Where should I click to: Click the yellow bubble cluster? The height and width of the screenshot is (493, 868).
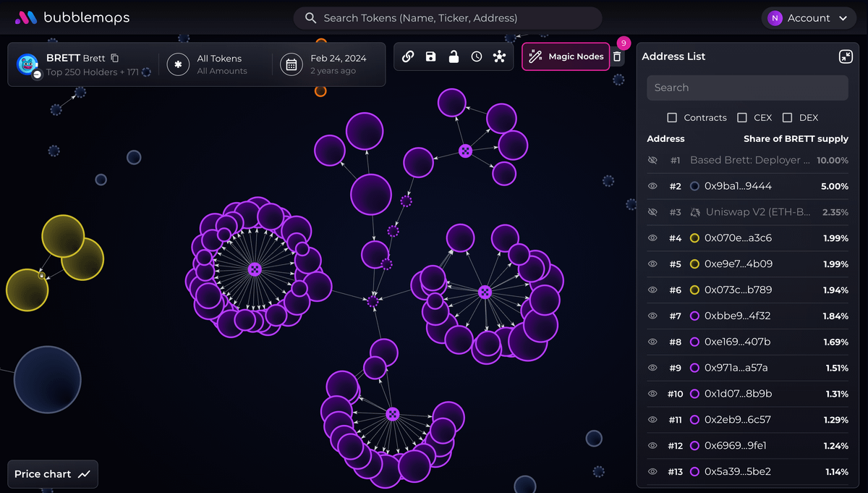55,264
